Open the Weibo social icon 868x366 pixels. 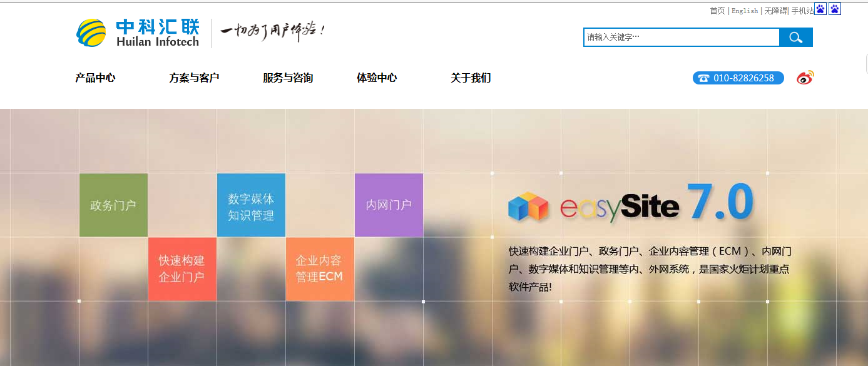tap(805, 78)
